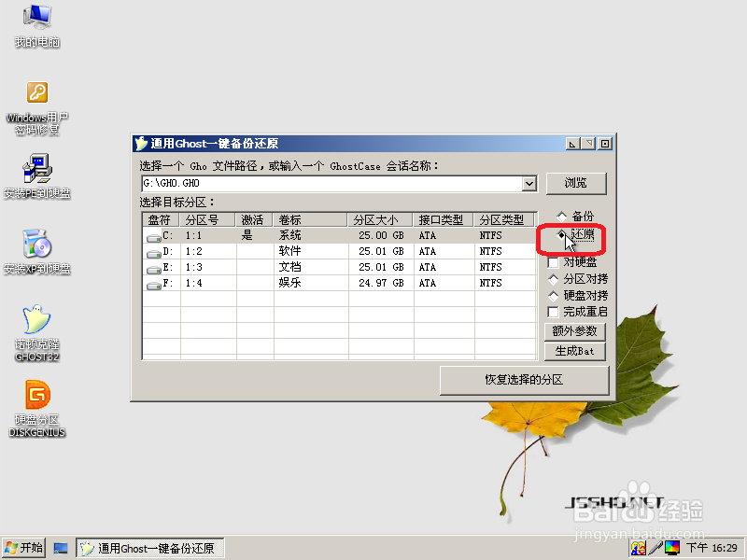The height and width of the screenshot is (560, 747).
Task: Click first window control button in title bar
Action: click(x=572, y=144)
